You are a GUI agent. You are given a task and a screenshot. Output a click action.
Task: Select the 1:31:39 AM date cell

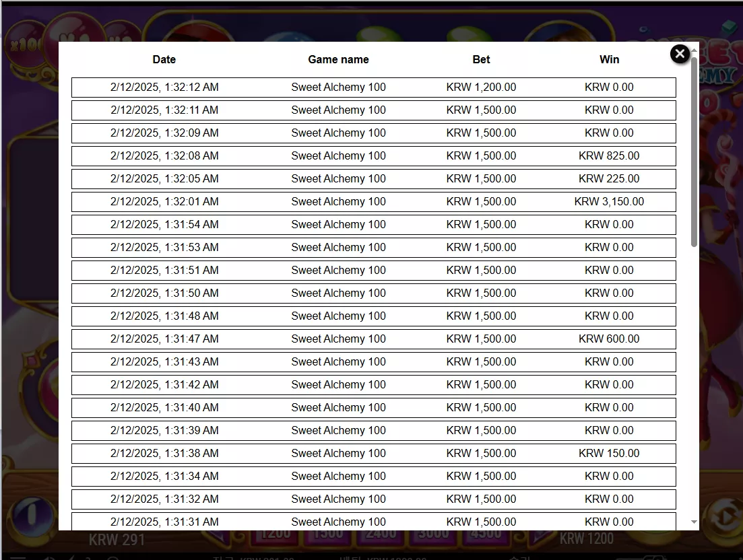click(164, 430)
